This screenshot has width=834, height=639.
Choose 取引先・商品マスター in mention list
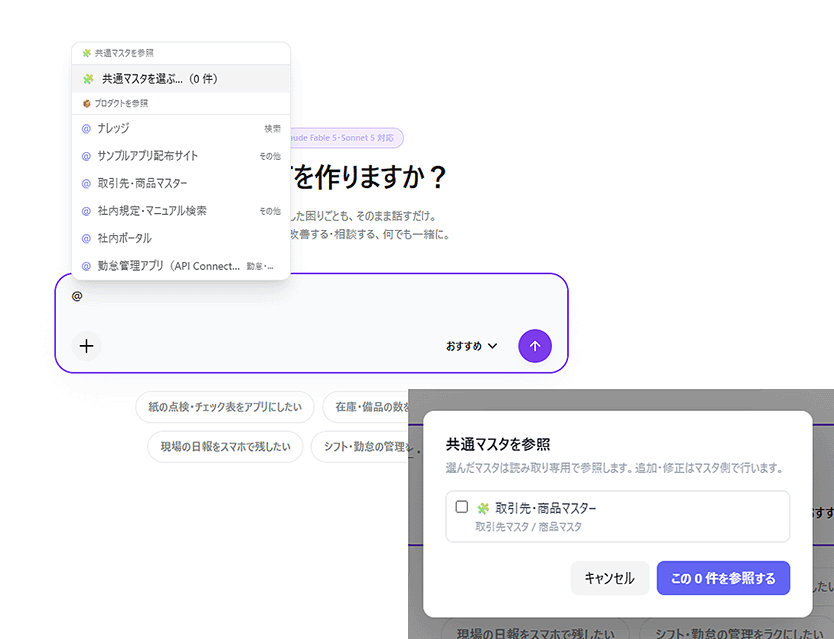(181, 184)
